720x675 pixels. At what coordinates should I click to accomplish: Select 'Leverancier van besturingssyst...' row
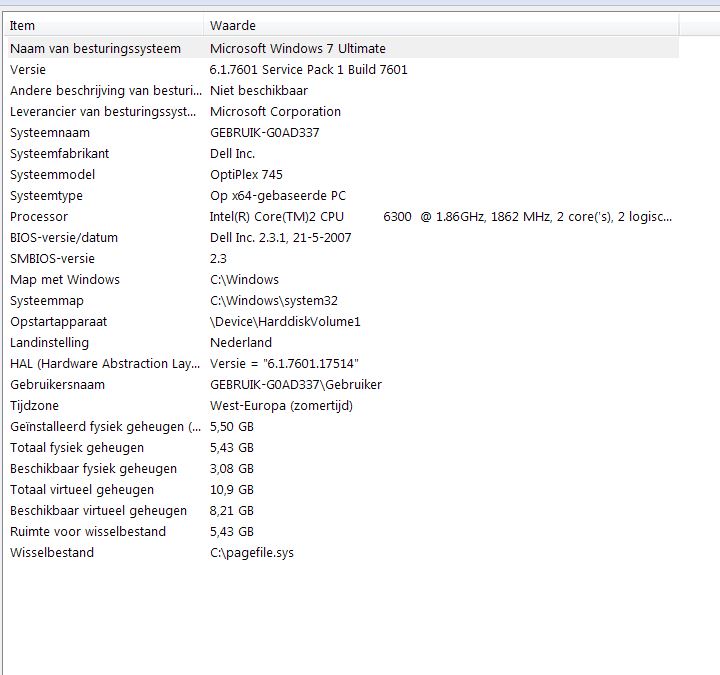pos(103,112)
